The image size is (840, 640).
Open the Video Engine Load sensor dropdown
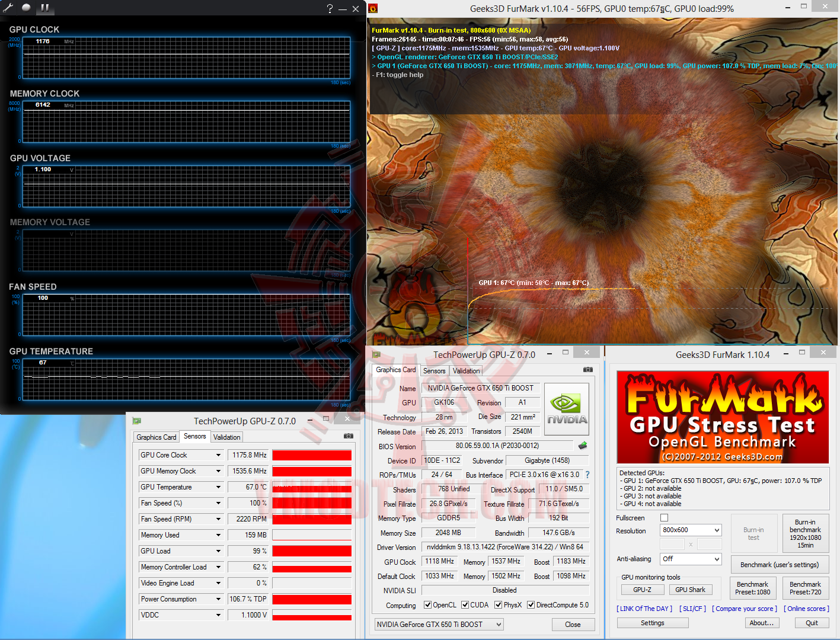pyautogui.click(x=218, y=583)
